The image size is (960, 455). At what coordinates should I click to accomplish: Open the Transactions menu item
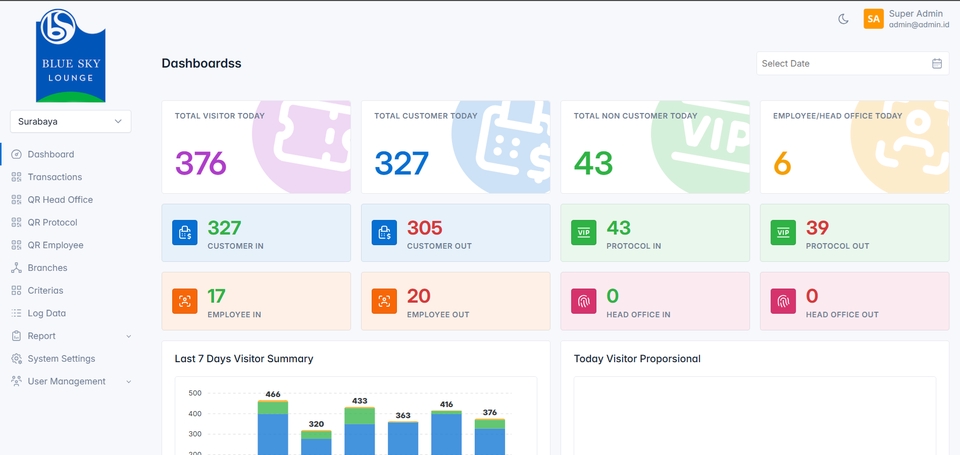click(x=55, y=177)
